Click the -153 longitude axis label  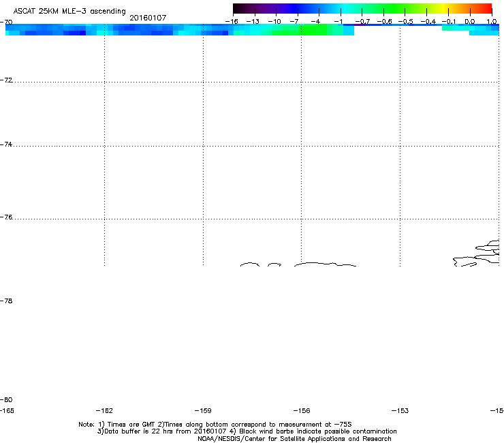(x=400, y=410)
